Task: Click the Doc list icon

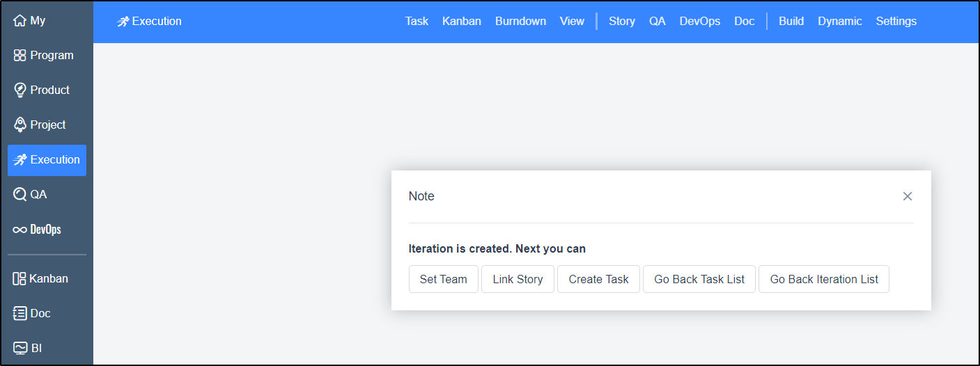Action: point(20,314)
